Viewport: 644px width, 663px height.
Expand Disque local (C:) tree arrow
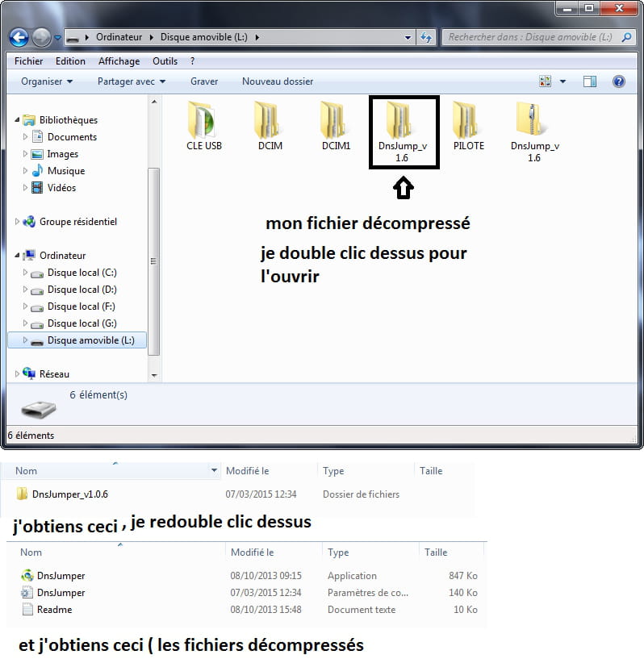click(x=26, y=273)
